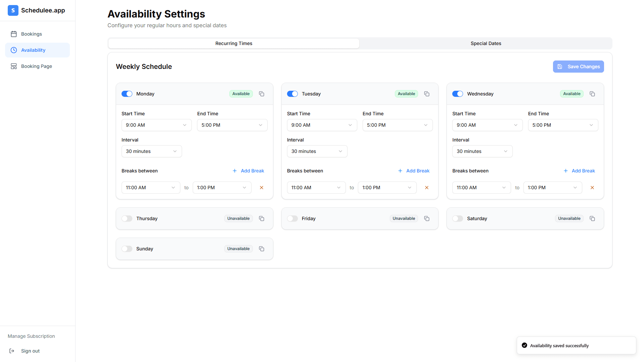
Task: Enable Saturday availability
Action: click(x=458, y=218)
